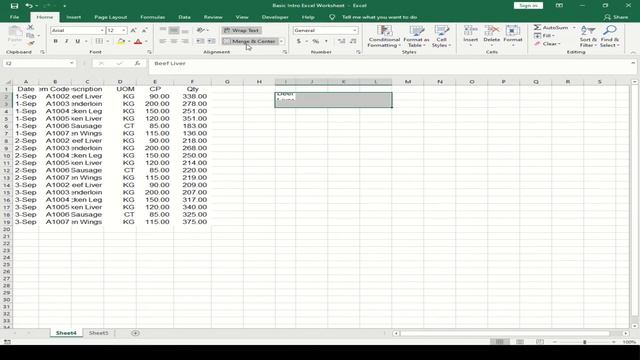Click the zoom slider handle
The width and height of the screenshot is (640, 360).
click(584, 342)
